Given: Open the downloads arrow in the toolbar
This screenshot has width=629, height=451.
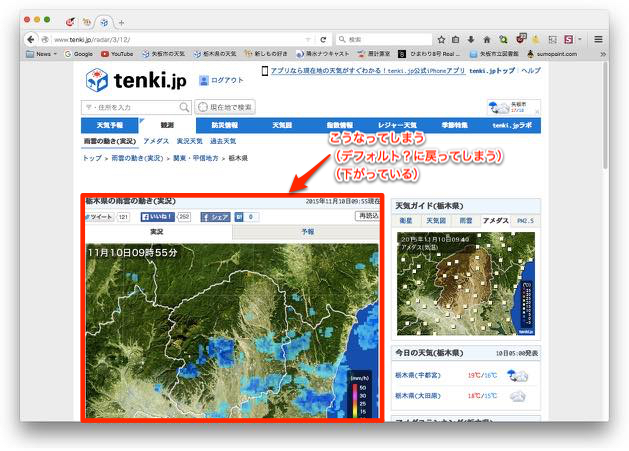Looking at the screenshot, I should [471, 39].
